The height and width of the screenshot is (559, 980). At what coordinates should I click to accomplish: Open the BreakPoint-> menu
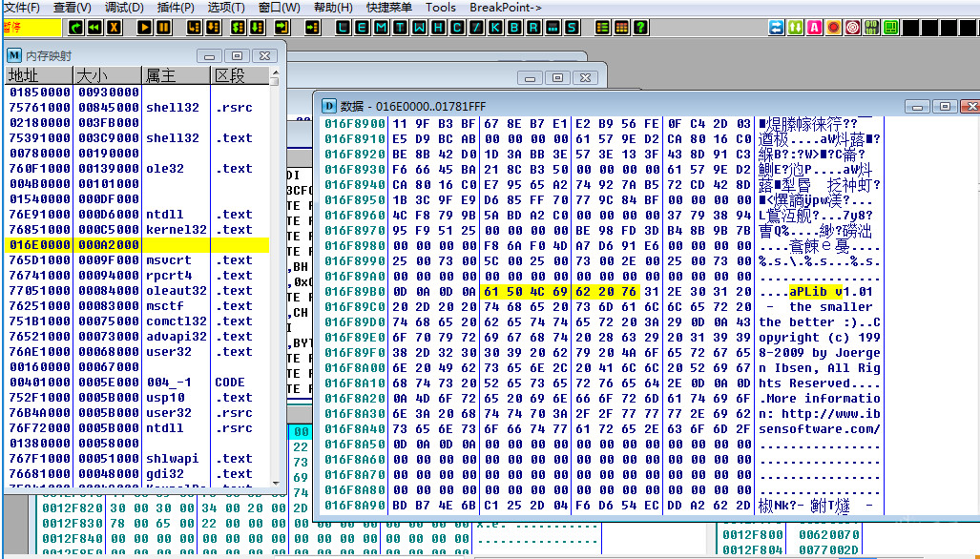[x=506, y=8]
